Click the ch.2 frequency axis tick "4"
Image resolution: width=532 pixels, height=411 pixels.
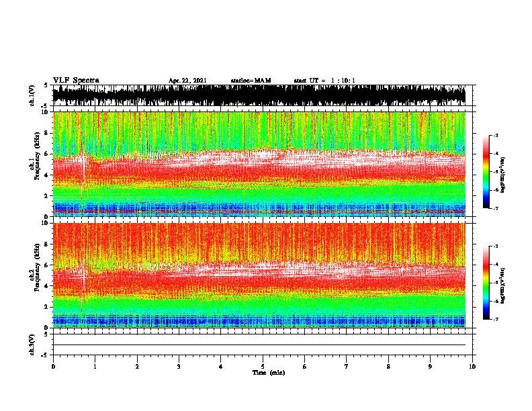47,286
